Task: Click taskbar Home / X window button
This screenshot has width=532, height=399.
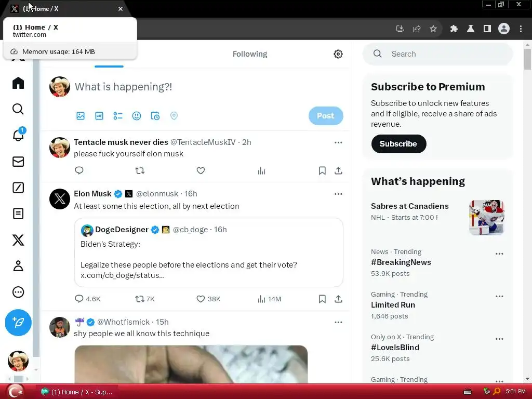Action: (x=77, y=392)
